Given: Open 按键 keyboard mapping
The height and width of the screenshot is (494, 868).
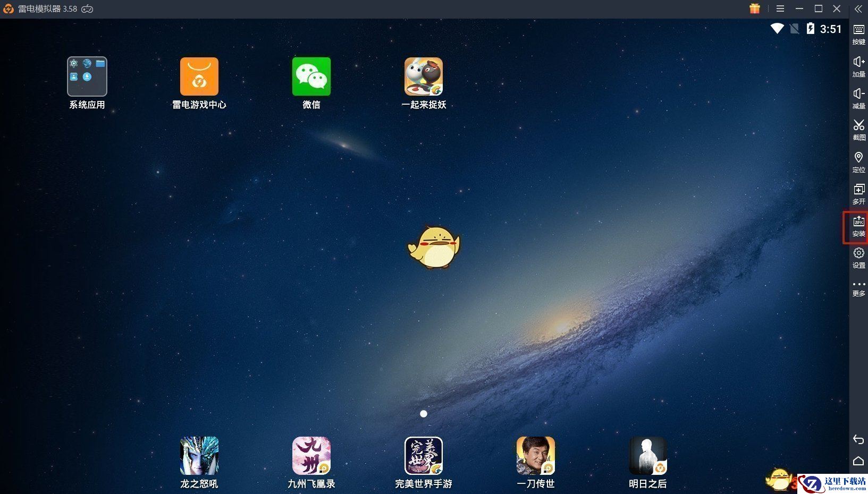Looking at the screenshot, I should tap(858, 33).
